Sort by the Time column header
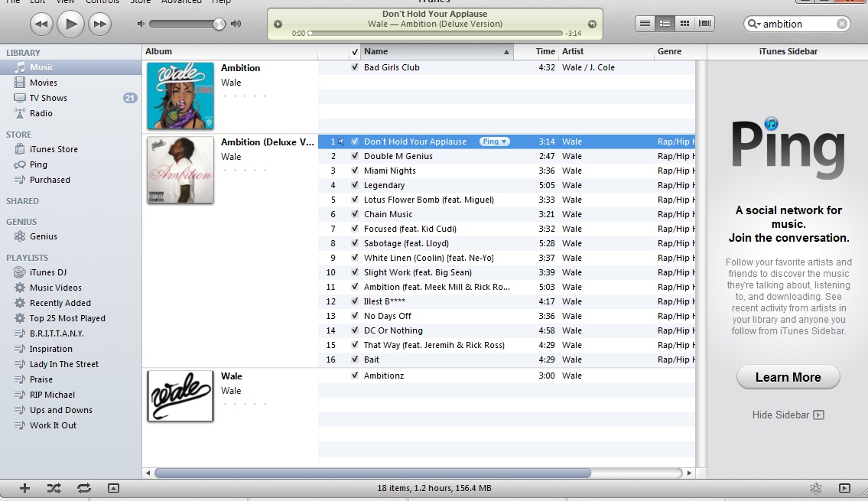 tap(536, 51)
